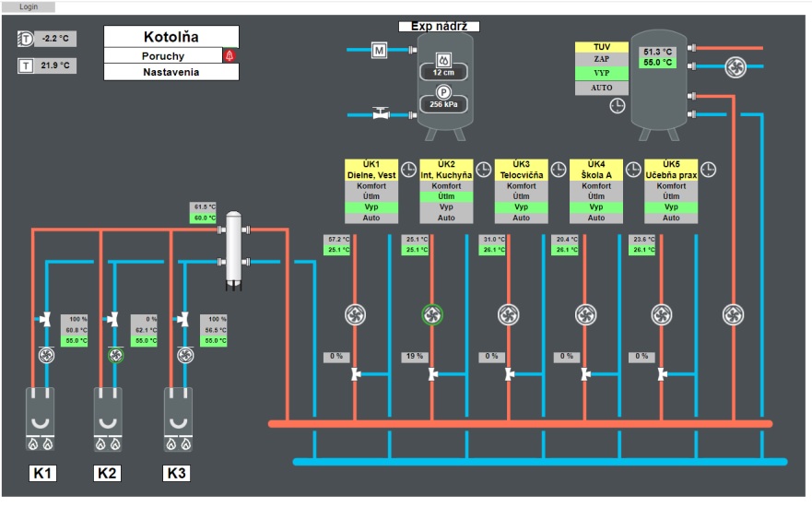
Task: Set ÚK5 to Útlm mode
Action: coord(671,196)
